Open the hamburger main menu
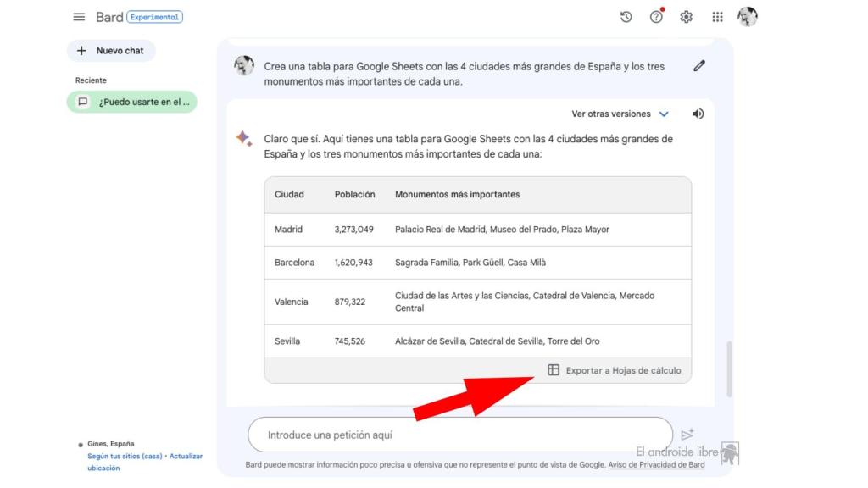868x488 pixels. pyautogui.click(x=79, y=17)
